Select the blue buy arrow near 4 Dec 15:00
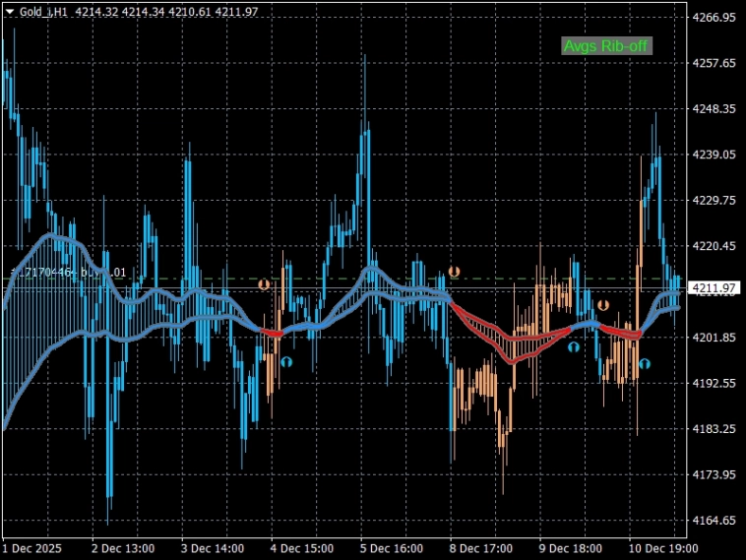746x560 pixels. pyautogui.click(x=286, y=362)
